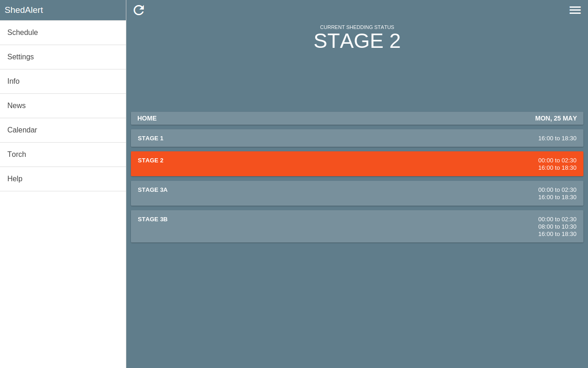Click the MON, 25 MAY date
Screen dimensions: 588x368
coord(556,118)
